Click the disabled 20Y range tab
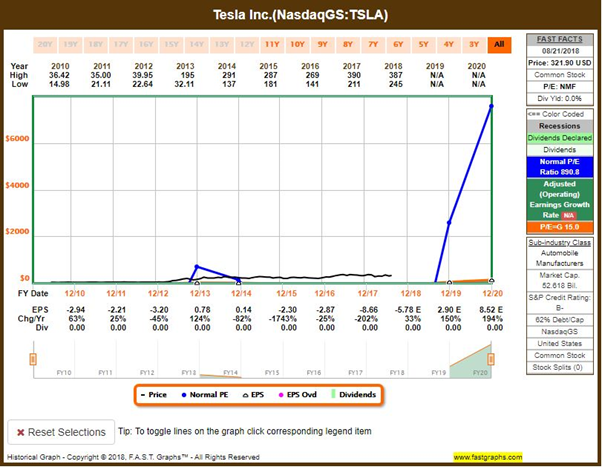Image resolution: width=602 pixels, height=467 pixels. click(x=45, y=45)
